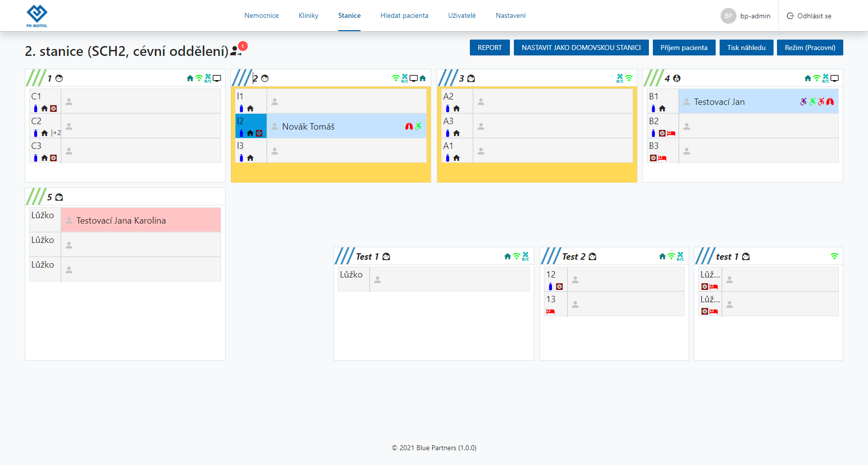This screenshot has height=465, width=868.
Task: Select the Stanice navigation tab
Action: point(349,15)
